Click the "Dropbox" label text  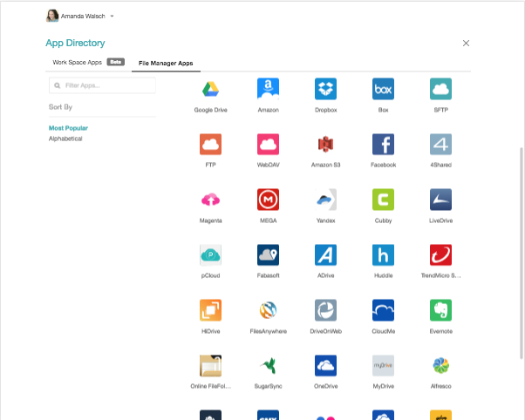click(x=326, y=110)
